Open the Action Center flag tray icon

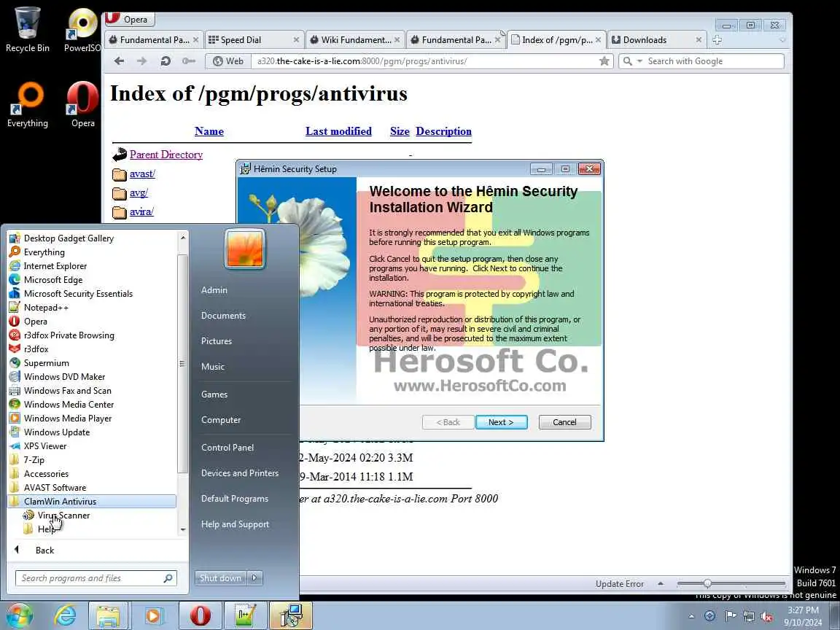pos(730,616)
